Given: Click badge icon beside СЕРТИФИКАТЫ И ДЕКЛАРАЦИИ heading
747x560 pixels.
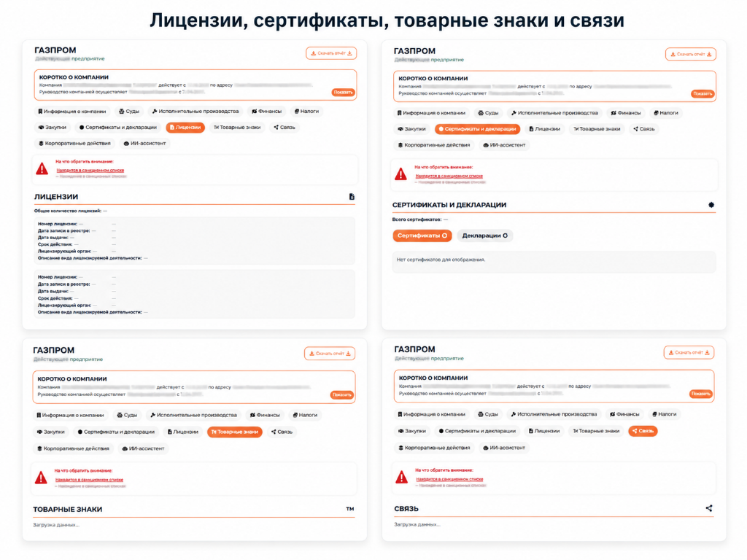Looking at the screenshot, I should [x=711, y=205].
